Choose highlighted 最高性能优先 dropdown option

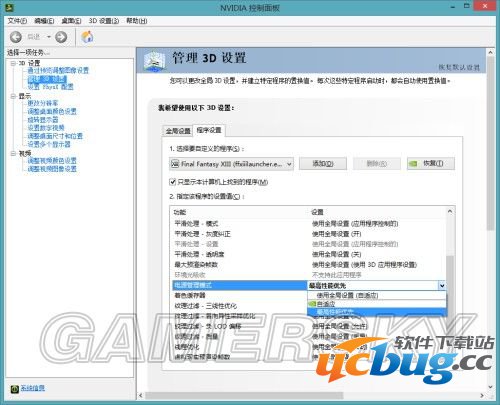point(377,312)
